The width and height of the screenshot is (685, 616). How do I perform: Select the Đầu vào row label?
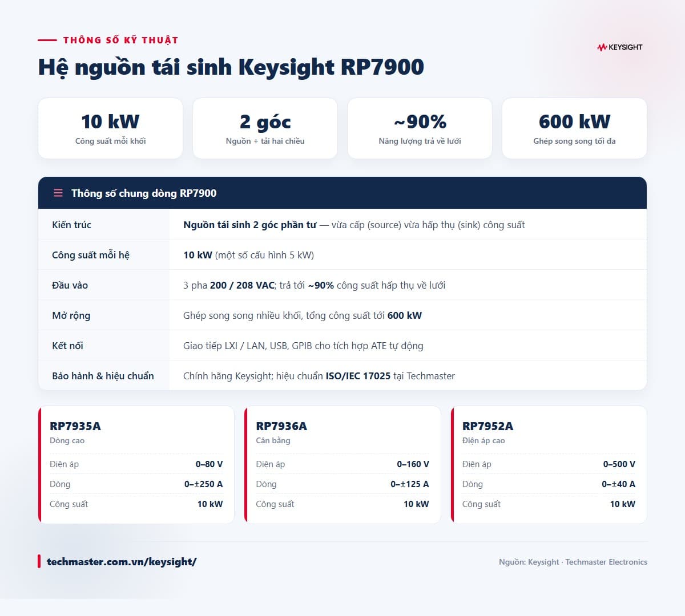(x=70, y=285)
